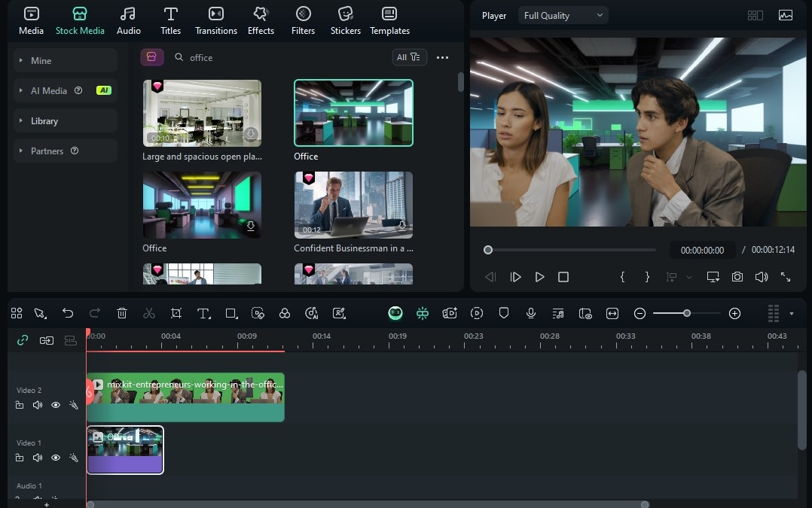Open the audio mixer icon

[558, 313]
